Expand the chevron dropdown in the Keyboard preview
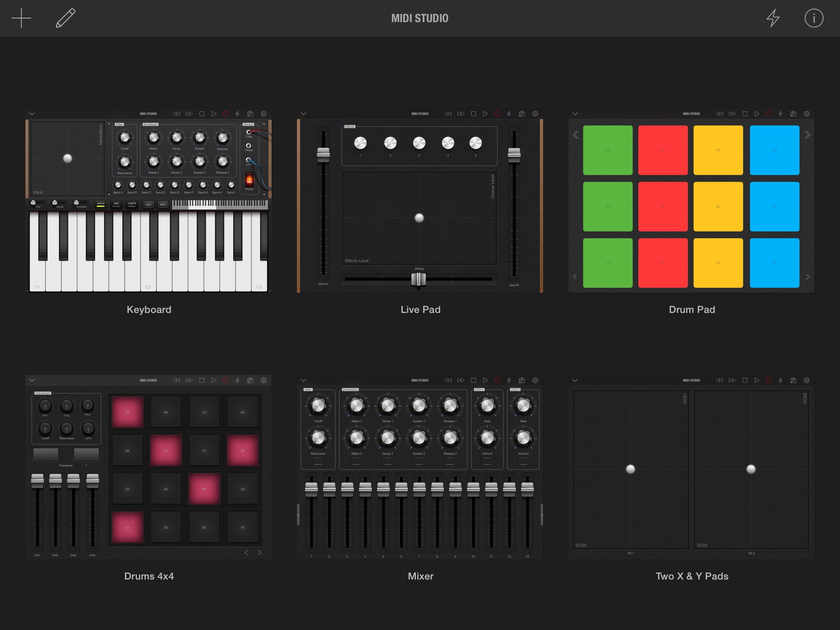This screenshot has height=630, width=840. (x=32, y=114)
